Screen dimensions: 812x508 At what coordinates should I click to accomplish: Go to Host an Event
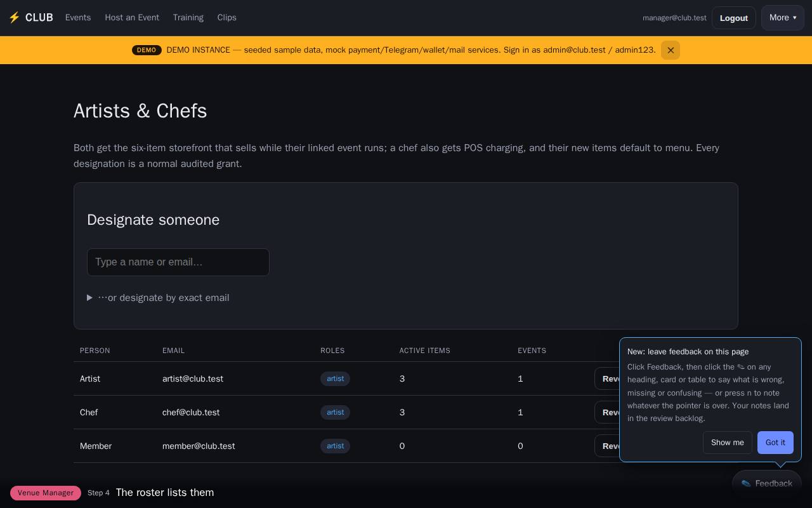click(132, 18)
